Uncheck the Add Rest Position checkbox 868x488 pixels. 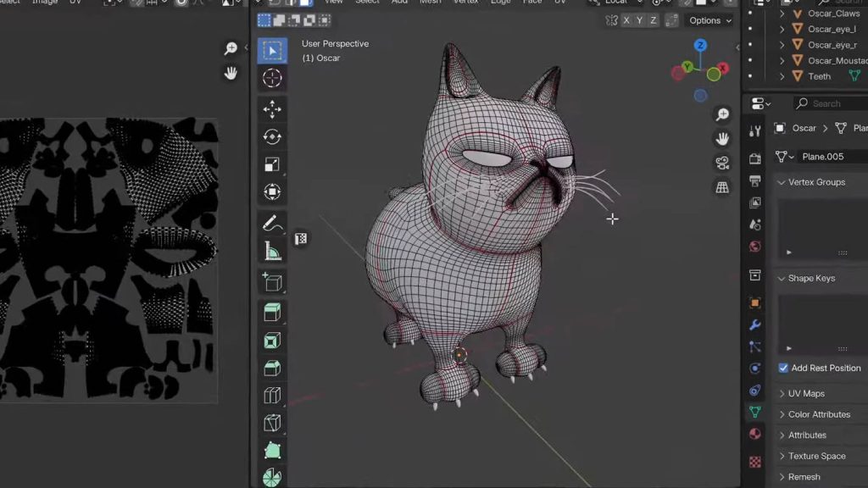[x=783, y=368]
